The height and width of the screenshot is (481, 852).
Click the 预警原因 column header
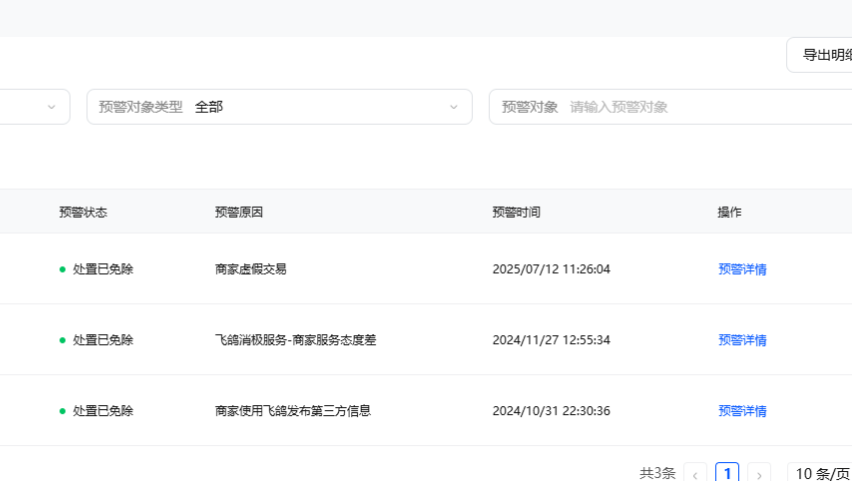(239, 212)
